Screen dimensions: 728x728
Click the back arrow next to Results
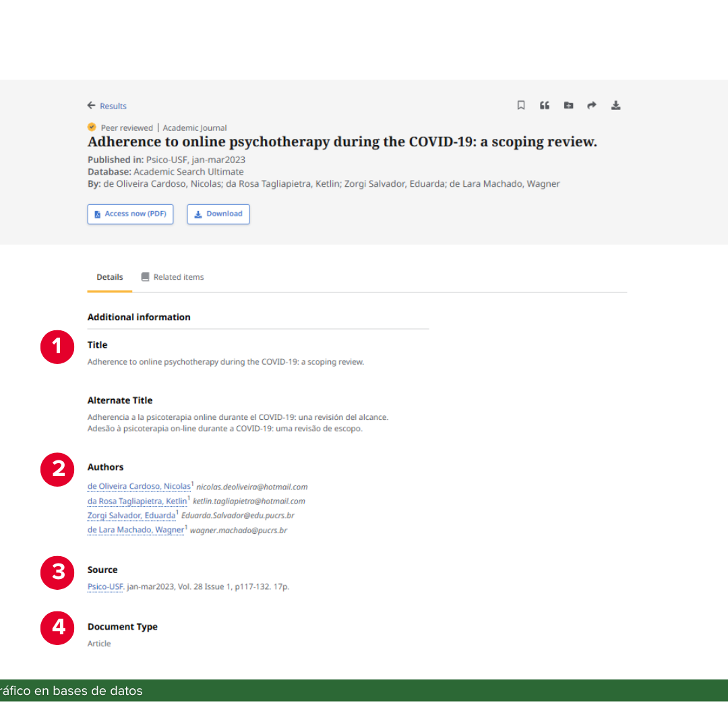click(x=90, y=105)
